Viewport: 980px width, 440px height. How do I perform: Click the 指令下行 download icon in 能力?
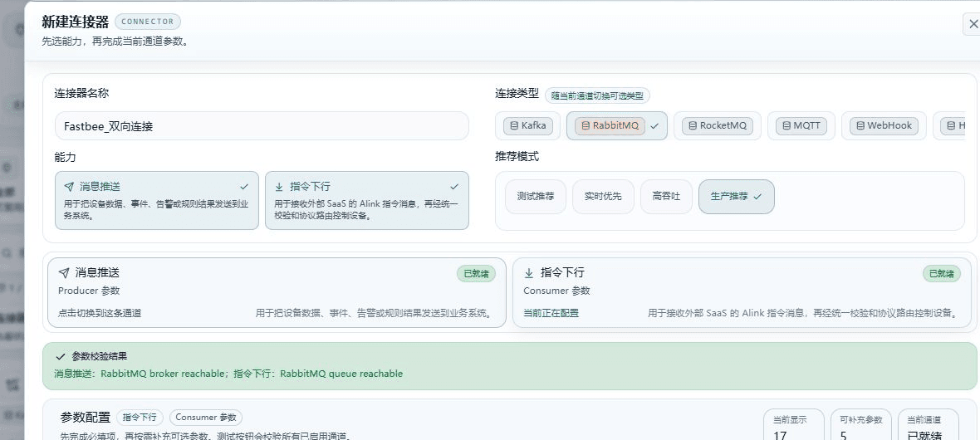click(279, 186)
